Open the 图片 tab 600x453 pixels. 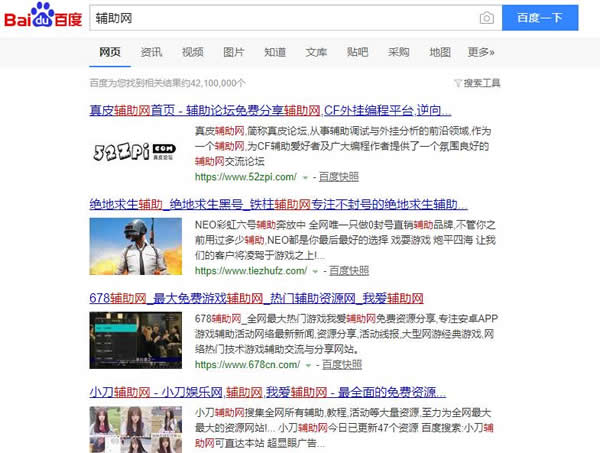tap(233, 52)
